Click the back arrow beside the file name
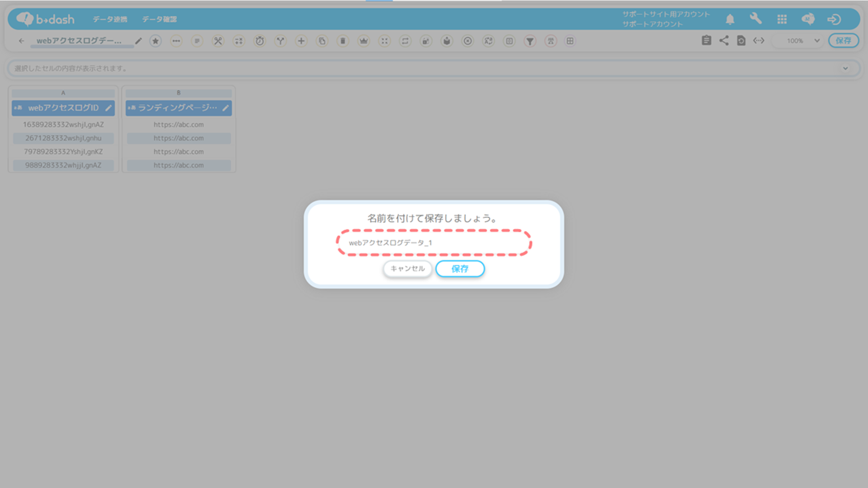868x488 pixels. pyautogui.click(x=21, y=41)
